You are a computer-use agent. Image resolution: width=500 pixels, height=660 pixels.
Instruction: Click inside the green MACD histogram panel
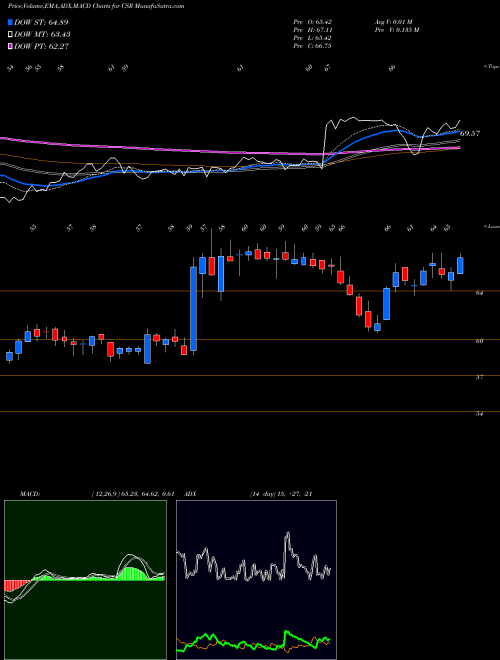pos(85,580)
